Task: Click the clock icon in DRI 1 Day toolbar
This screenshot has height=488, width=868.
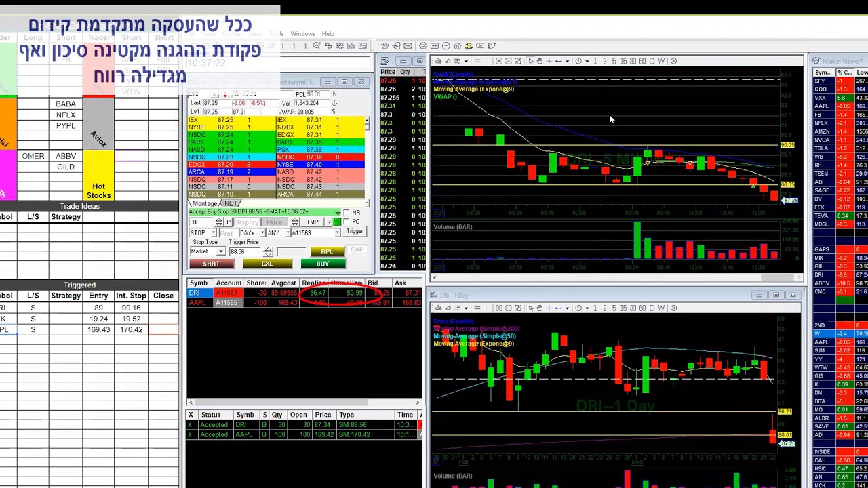Action: 578,308
